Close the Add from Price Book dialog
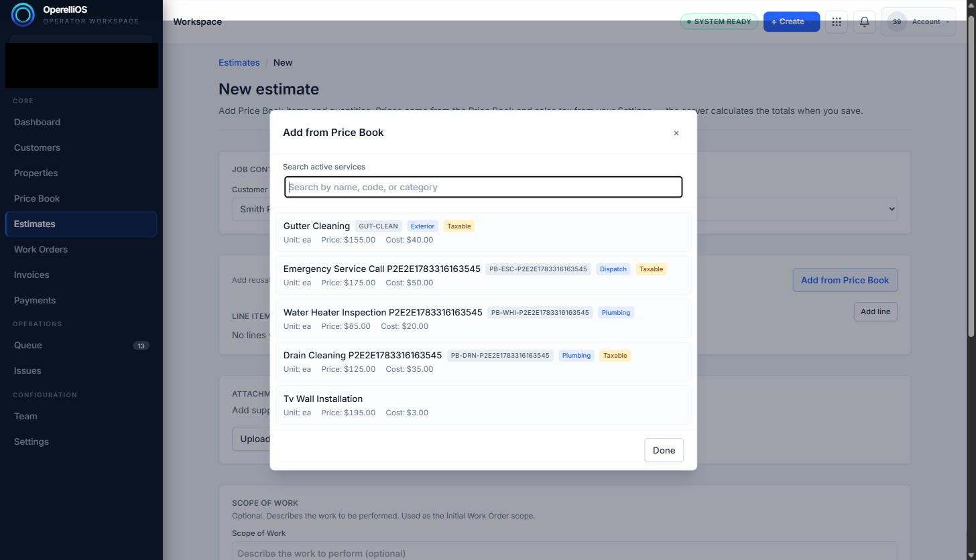Screen dimensions: 976x560 click(x=676, y=133)
